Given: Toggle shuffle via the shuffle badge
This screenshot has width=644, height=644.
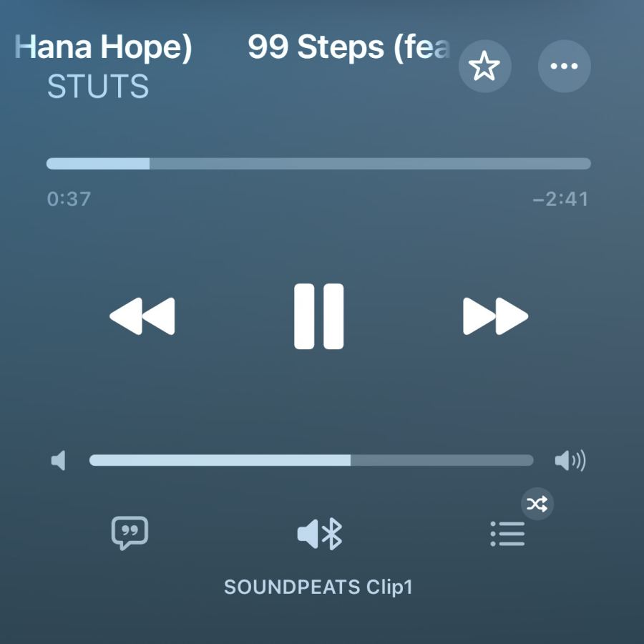Looking at the screenshot, I should [x=537, y=504].
